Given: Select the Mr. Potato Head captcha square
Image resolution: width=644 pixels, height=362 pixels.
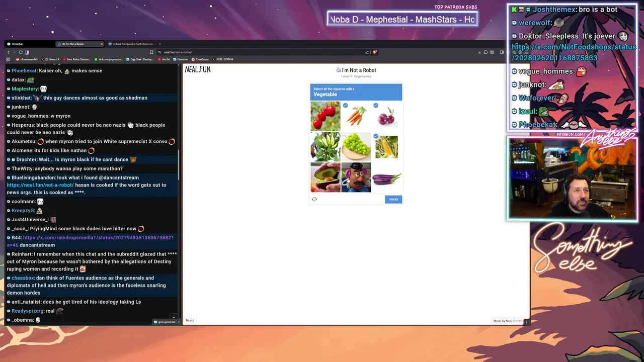Looking at the screenshot, I should [356, 177].
